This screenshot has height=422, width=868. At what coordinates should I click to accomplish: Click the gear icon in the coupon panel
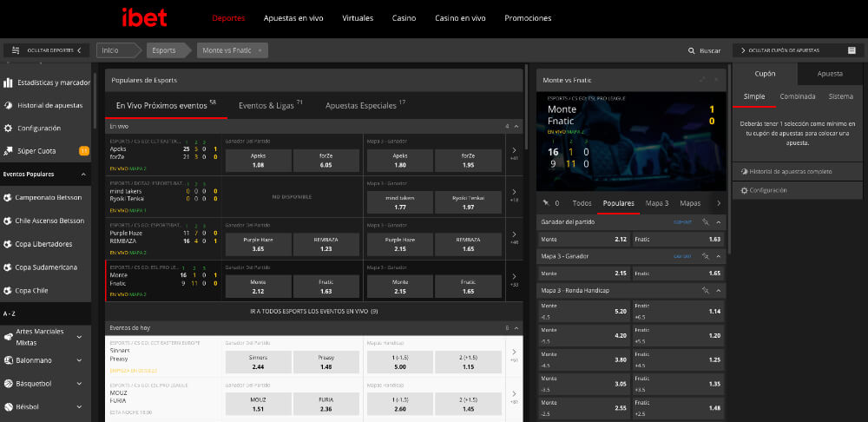click(x=745, y=190)
